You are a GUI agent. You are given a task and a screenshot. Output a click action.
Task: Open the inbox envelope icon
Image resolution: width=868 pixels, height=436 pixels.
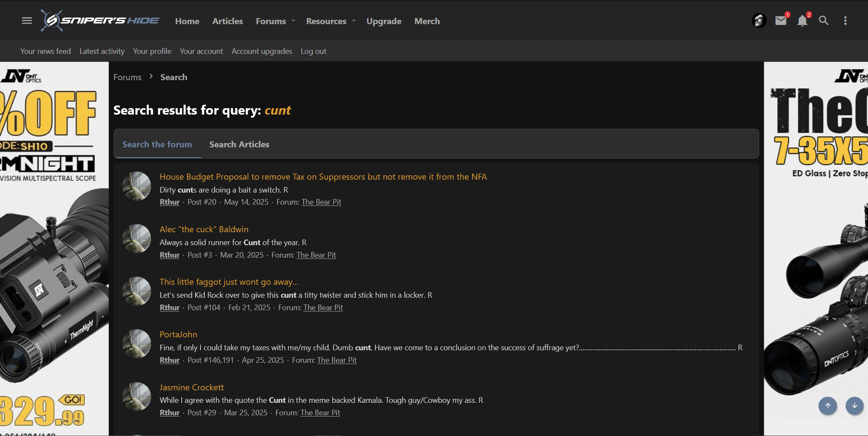(x=781, y=21)
